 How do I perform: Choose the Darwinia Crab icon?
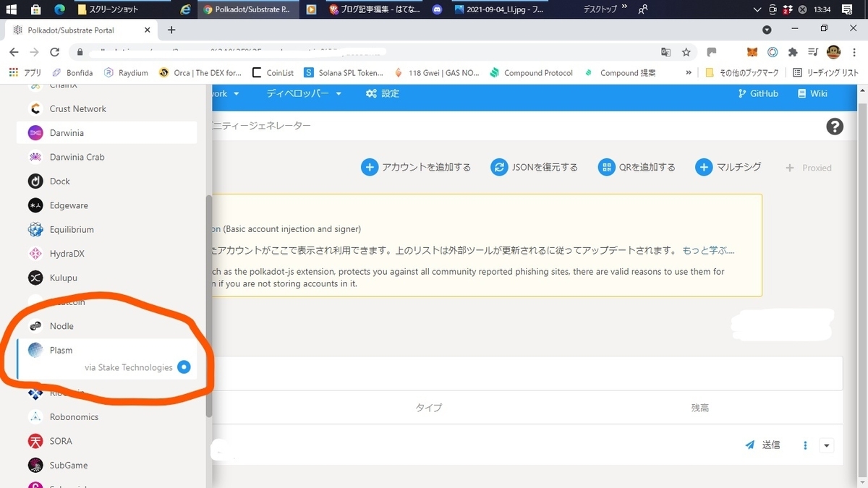(35, 158)
